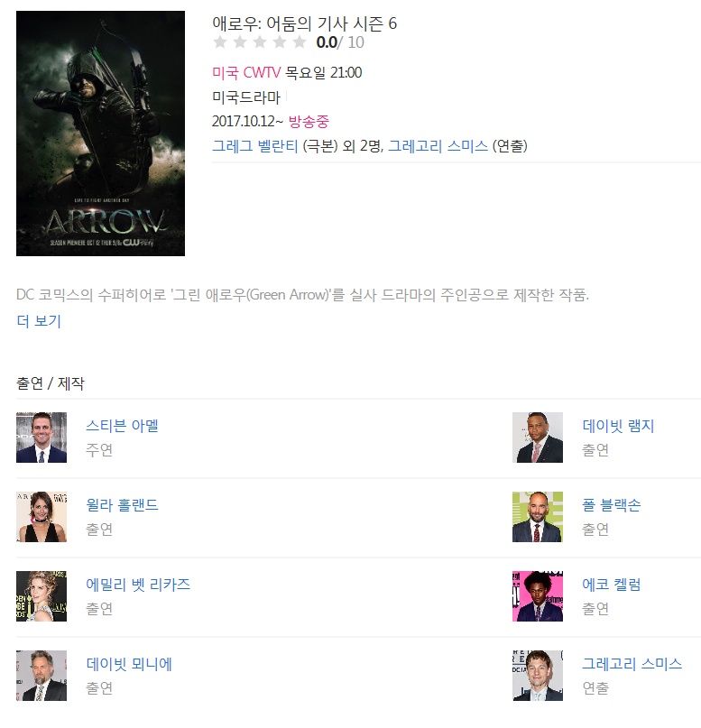The width and height of the screenshot is (701, 728).
Task: Expand the synopsis with 더 보기
Action: click(x=39, y=321)
